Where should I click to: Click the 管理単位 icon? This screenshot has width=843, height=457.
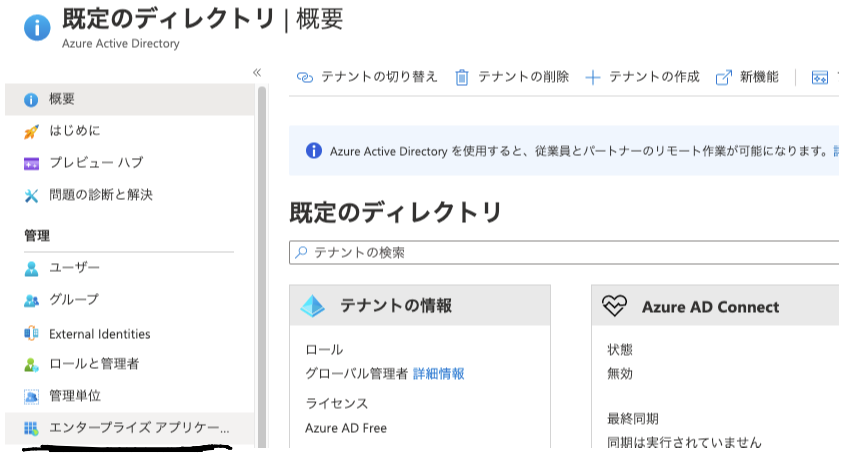click(31, 397)
